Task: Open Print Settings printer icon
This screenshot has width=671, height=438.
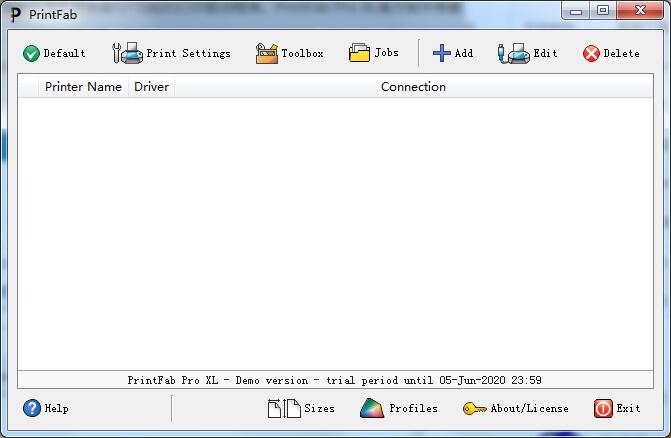Action: click(127, 53)
